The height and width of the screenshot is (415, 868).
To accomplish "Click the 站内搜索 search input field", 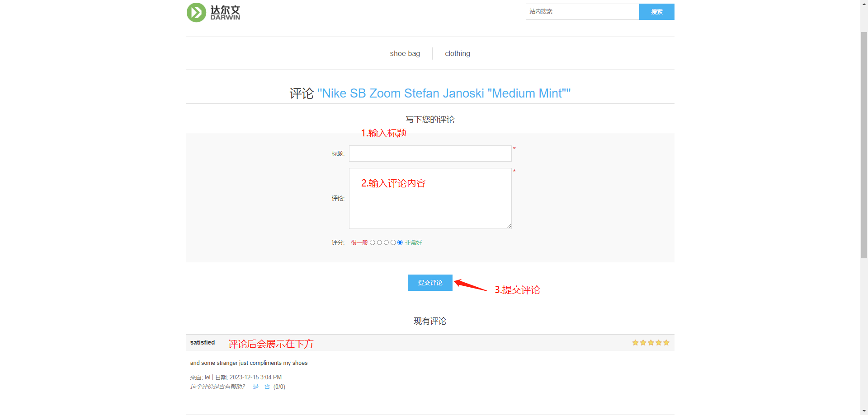I will tap(582, 12).
